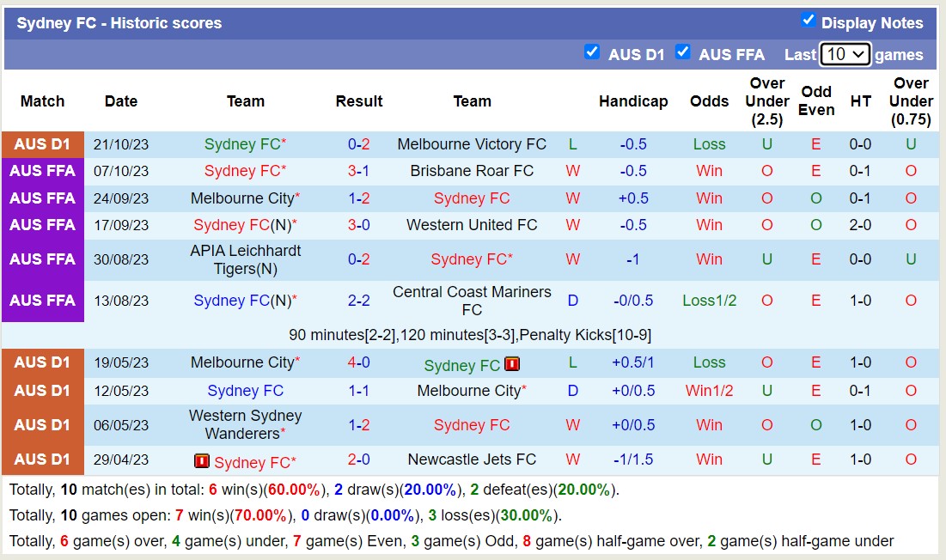Click the Odds column header
Image resolution: width=946 pixels, height=560 pixels.
[x=709, y=100]
